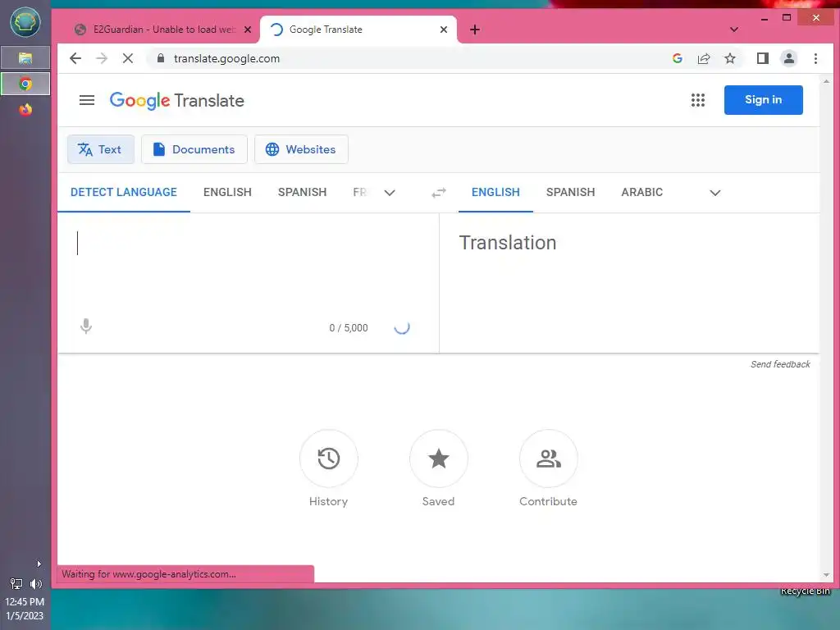The width and height of the screenshot is (840, 630).
Task: Close the E2Guardian tab
Action: (248, 30)
